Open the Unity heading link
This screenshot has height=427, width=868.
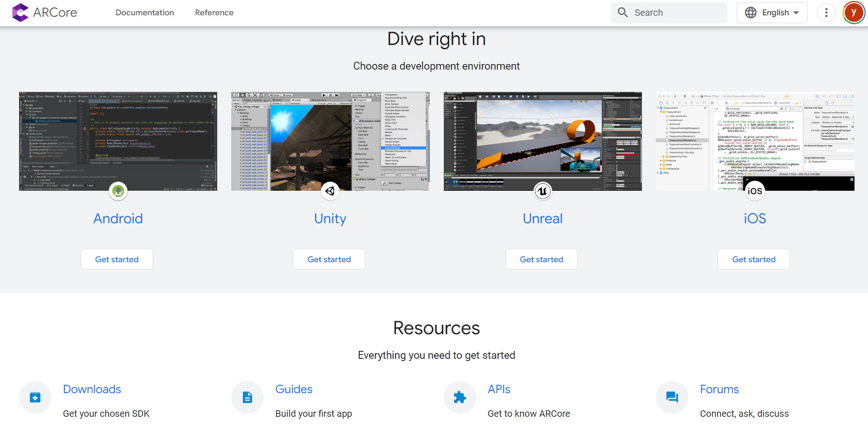[330, 219]
